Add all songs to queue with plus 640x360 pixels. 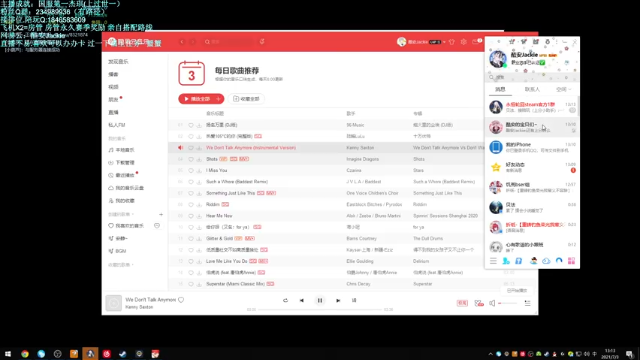pos(219,99)
